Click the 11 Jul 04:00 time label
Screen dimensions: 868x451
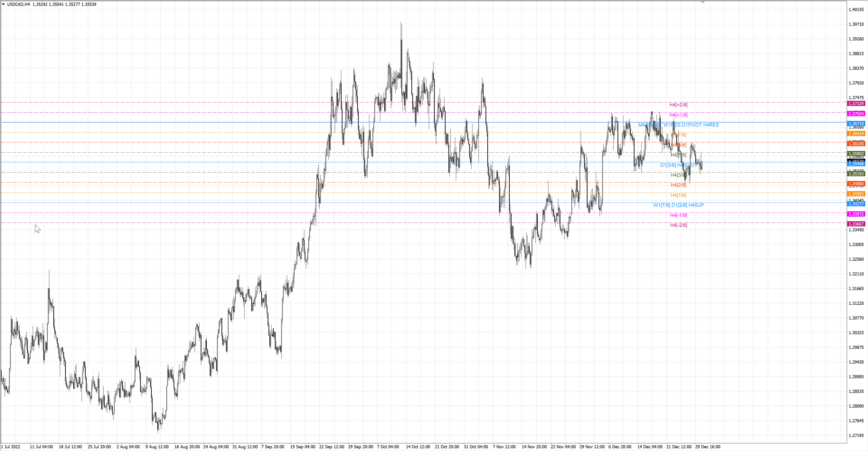pos(41,447)
